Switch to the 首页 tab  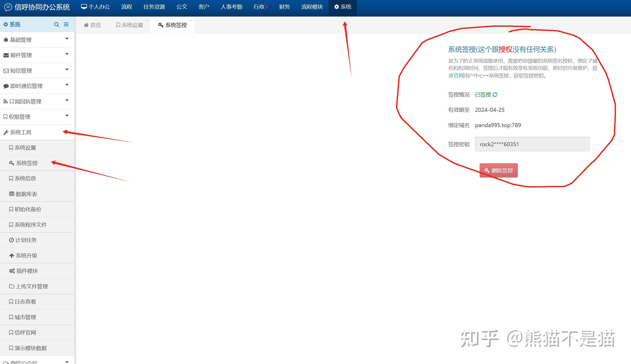point(93,25)
